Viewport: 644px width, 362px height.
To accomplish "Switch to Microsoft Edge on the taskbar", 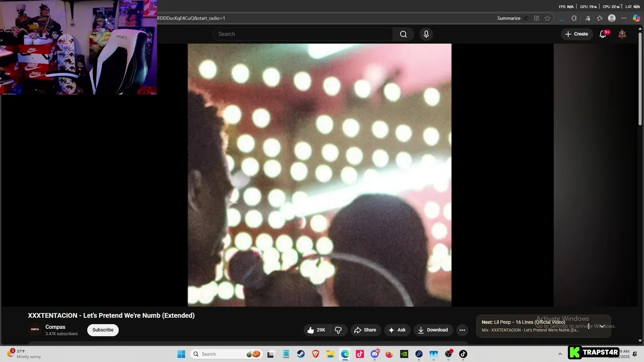I will pos(345,354).
